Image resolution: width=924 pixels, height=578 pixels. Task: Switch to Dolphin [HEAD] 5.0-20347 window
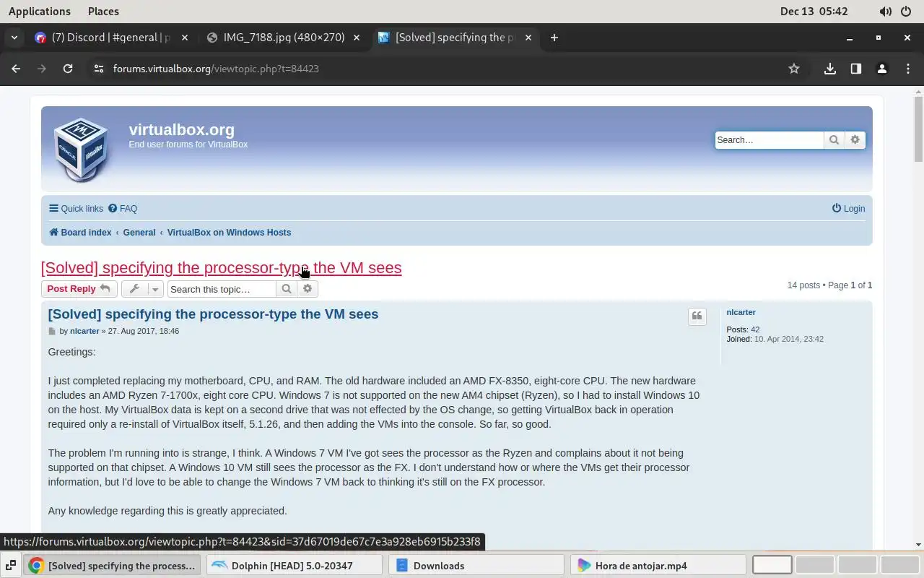[x=295, y=566]
